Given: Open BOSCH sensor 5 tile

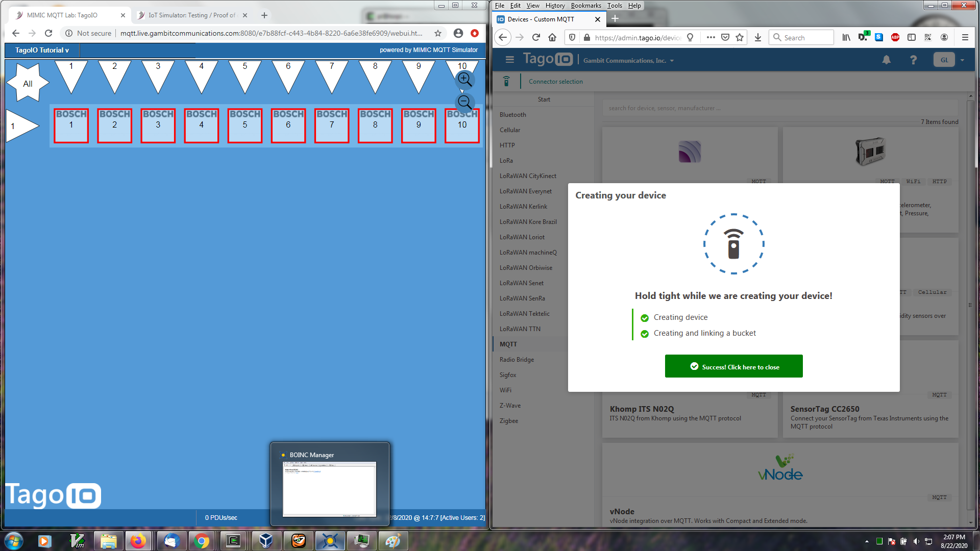Looking at the screenshot, I should point(245,126).
